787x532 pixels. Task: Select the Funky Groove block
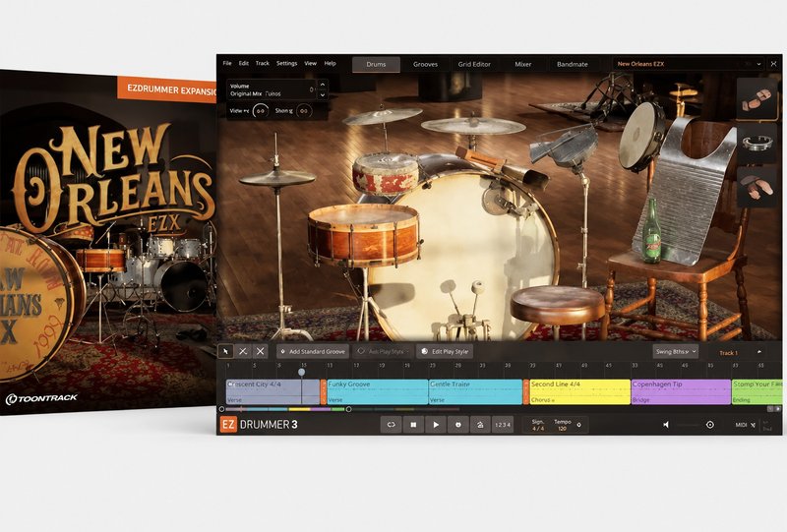pyautogui.click(x=378, y=392)
